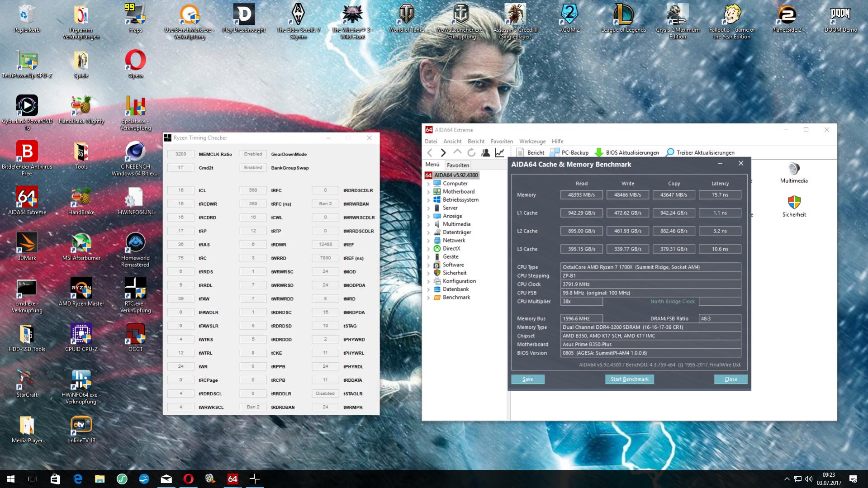This screenshot has width=868, height=488.
Task: Click the up-level arrow in AIDA64 toolbar
Action: (x=457, y=152)
